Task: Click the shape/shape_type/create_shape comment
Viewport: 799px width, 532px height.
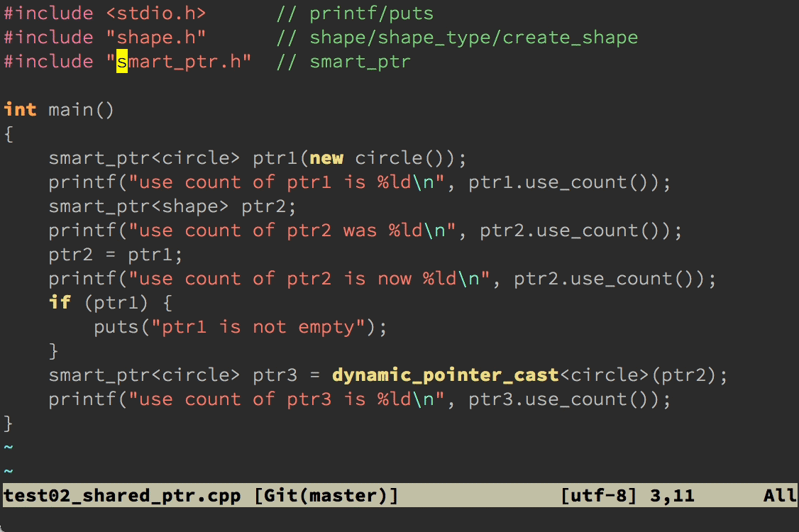Action: [x=473, y=38]
